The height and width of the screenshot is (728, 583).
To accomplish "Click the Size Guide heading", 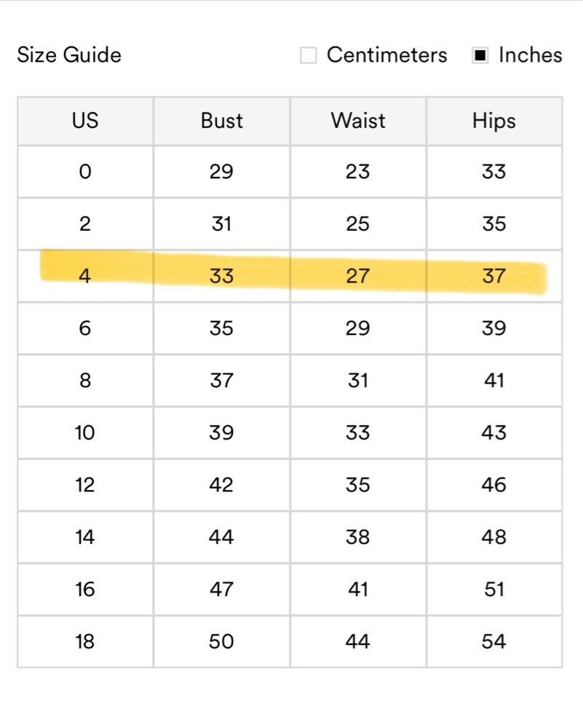I will 69,55.
